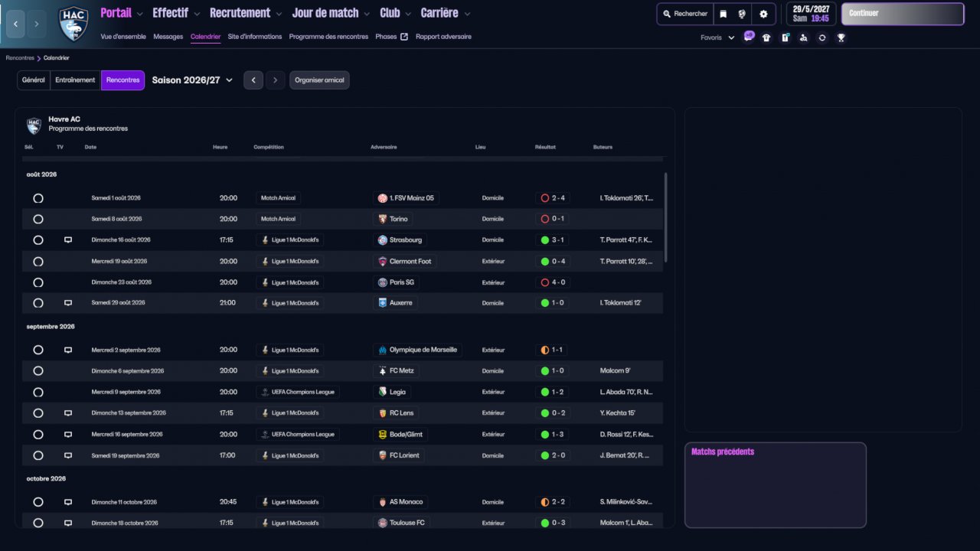The width and height of the screenshot is (980, 551).
Task: Go back with the header back arrow
Action: point(15,24)
